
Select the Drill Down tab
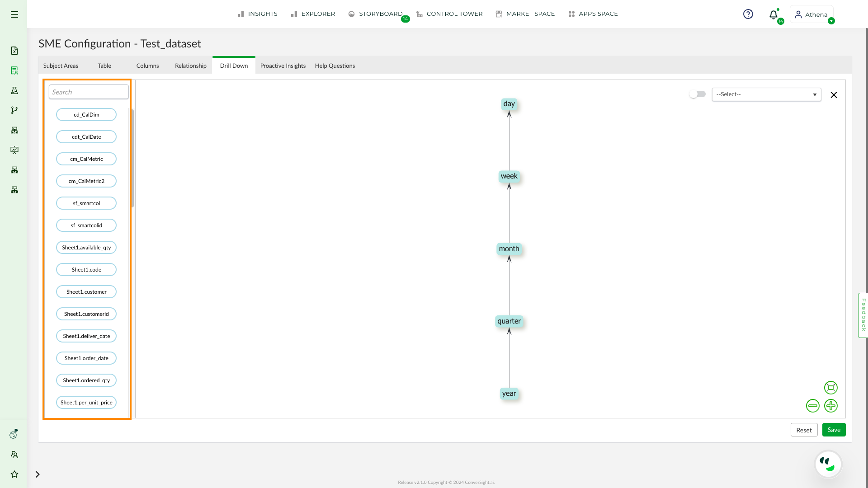tap(234, 66)
